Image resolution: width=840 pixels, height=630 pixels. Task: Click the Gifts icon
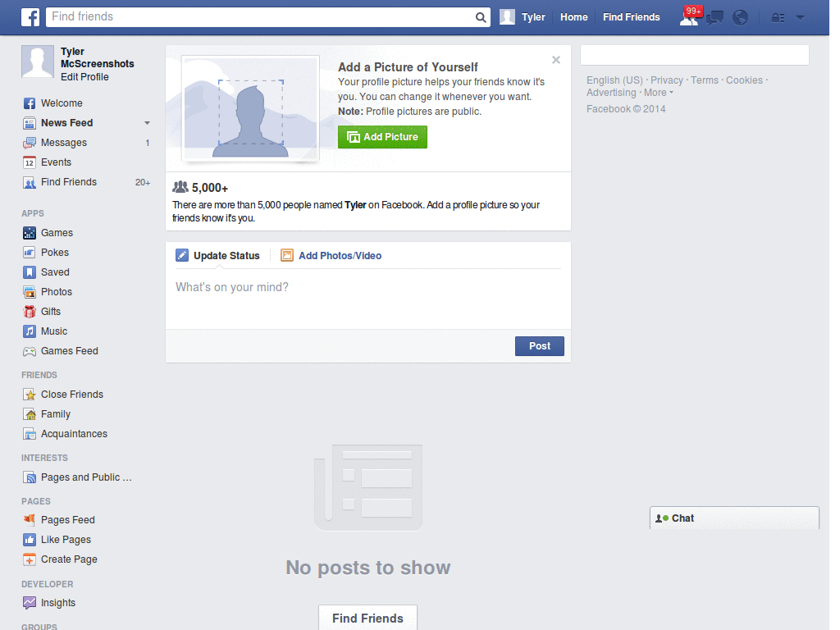30,312
